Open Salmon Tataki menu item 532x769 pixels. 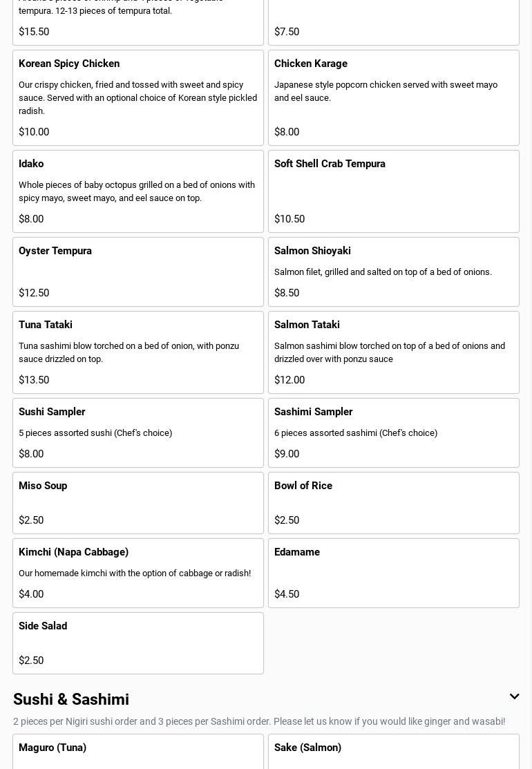click(394, 352)
